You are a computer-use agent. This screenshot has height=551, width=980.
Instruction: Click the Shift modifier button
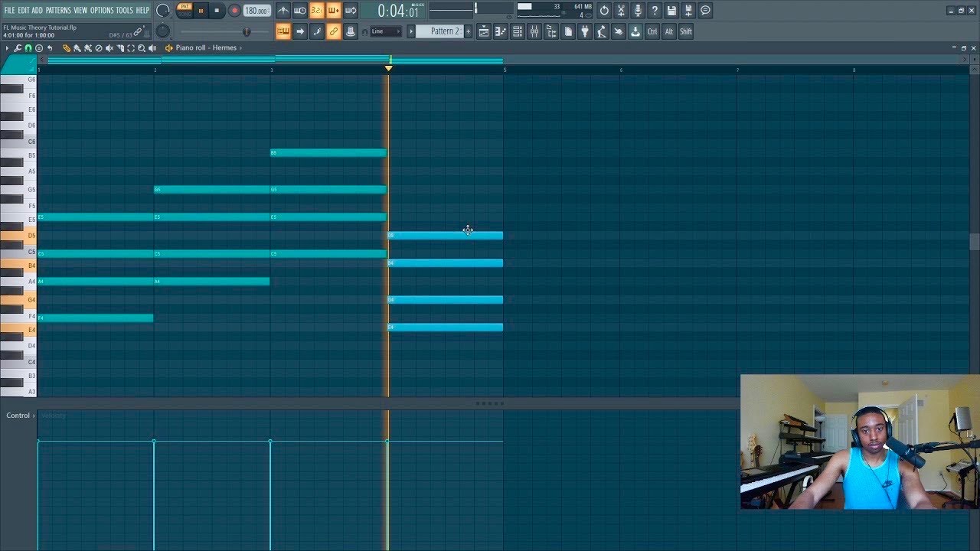pyautogui.click(x=686, y=31)
